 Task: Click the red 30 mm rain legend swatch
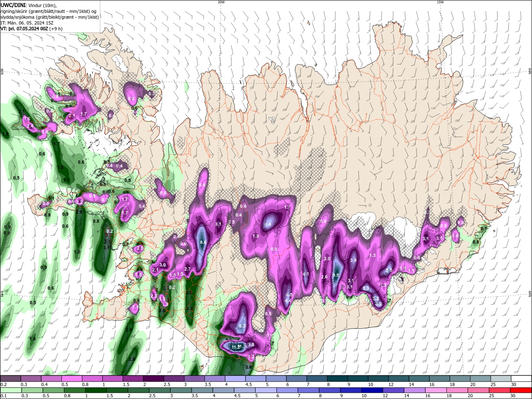(x=522, y=390)
